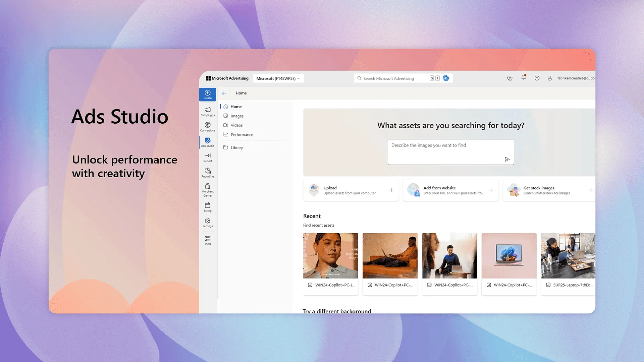Open Library folder in navigation
Screen dimensions: 644x362
(236, 147)
